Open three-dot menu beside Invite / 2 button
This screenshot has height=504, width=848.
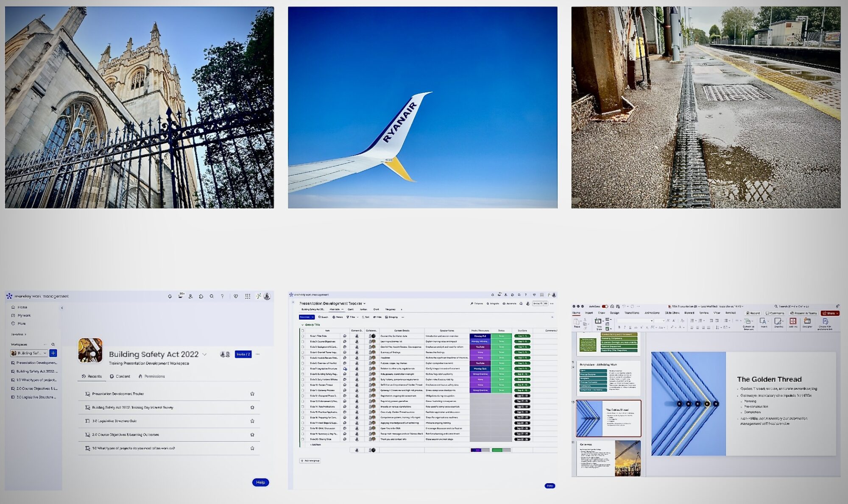[257, 354]
